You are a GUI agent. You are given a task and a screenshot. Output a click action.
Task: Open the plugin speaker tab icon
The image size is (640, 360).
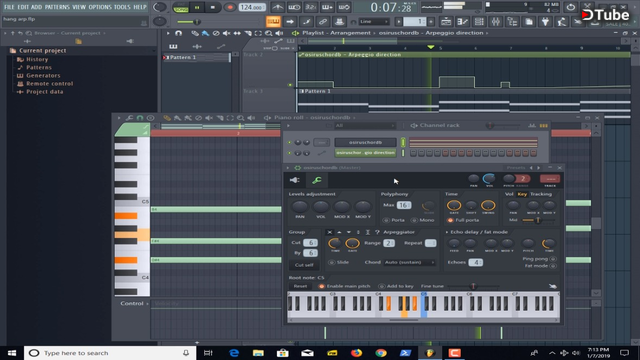coord(294,180)
